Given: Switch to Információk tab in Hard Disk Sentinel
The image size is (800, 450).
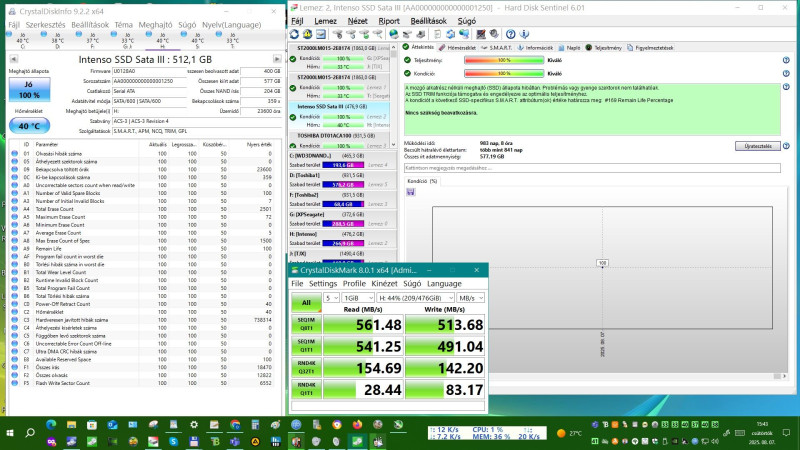Looking at the screenshot, I should [x=535, y=47].
